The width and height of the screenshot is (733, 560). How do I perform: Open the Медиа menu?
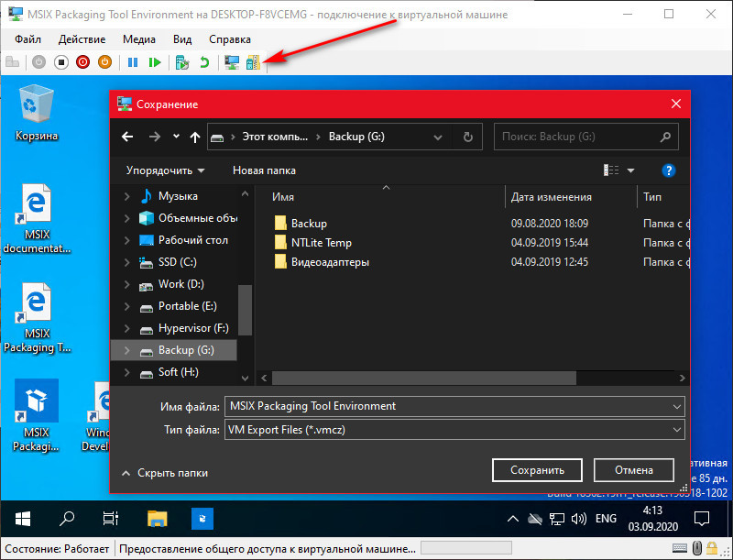click(x=139, y=39)
